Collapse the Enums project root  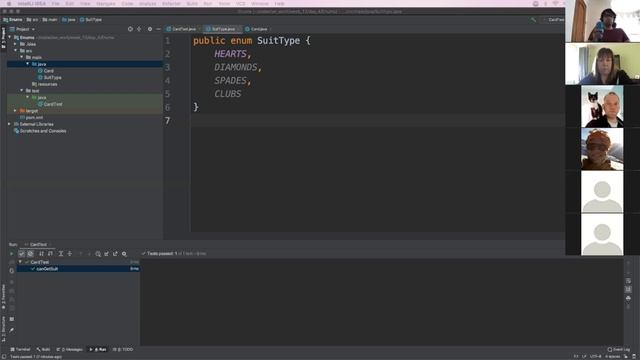click(10, 37)
